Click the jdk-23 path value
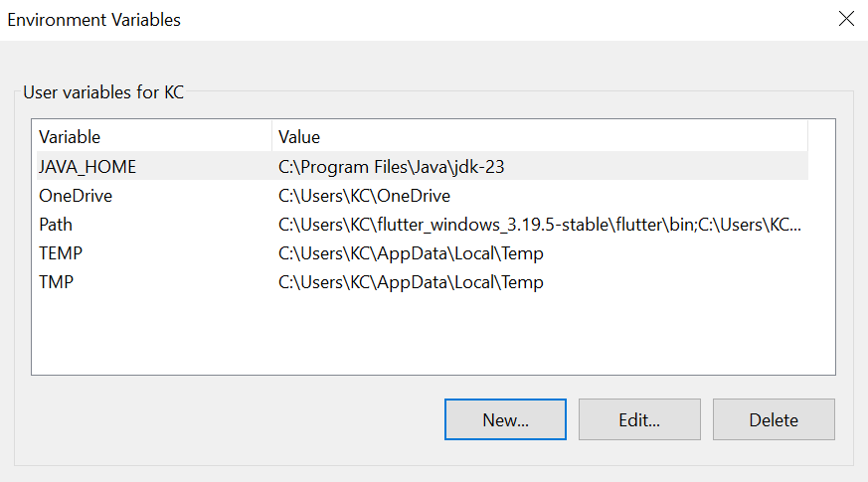The height and width of the screenshot is (482, 868). point(392,167)
